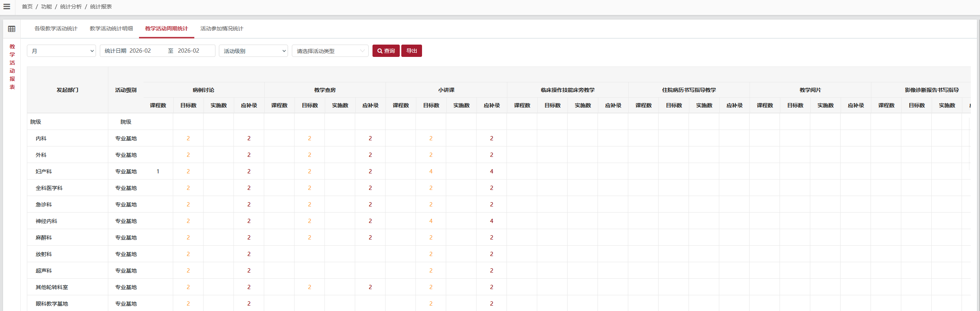Open the 月 period dropdown

click(61, 51)
